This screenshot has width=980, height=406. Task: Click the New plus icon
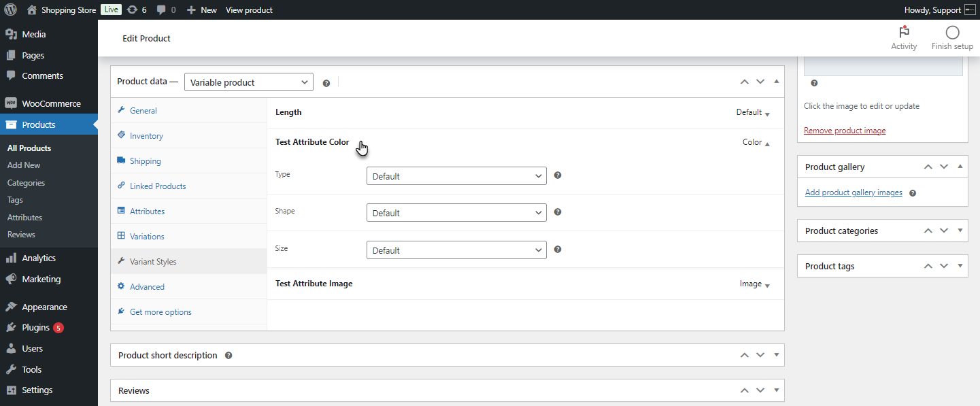pos(191,10)
